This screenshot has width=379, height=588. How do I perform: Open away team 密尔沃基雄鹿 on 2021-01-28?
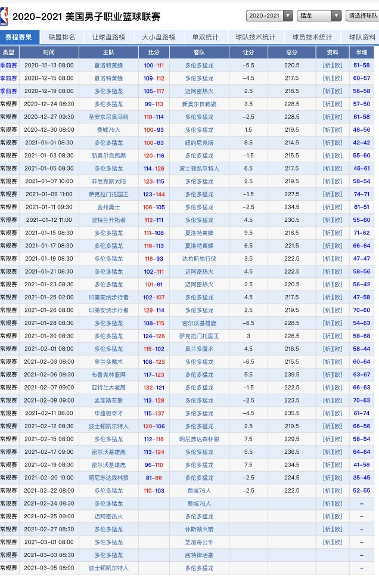coord(199,323)
